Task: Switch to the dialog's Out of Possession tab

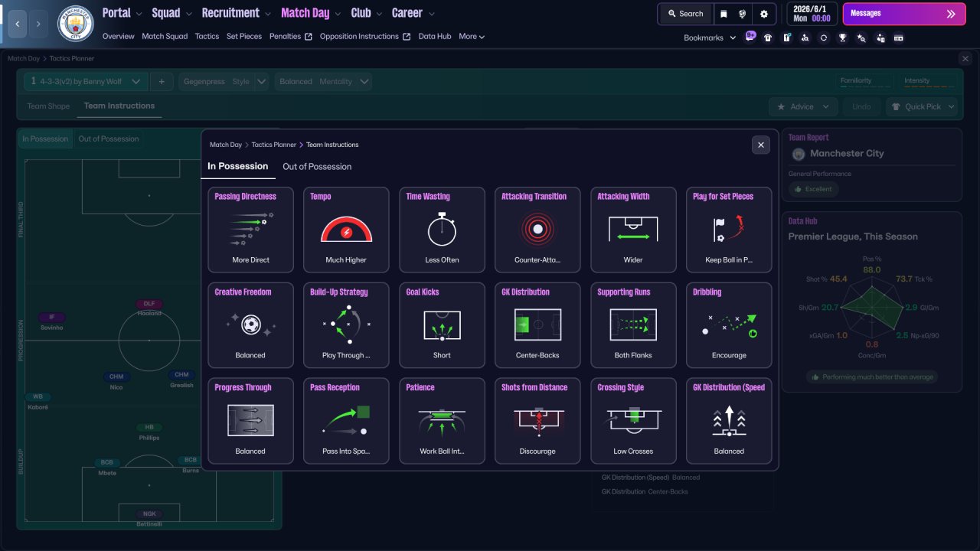Action: coord(317,167)
